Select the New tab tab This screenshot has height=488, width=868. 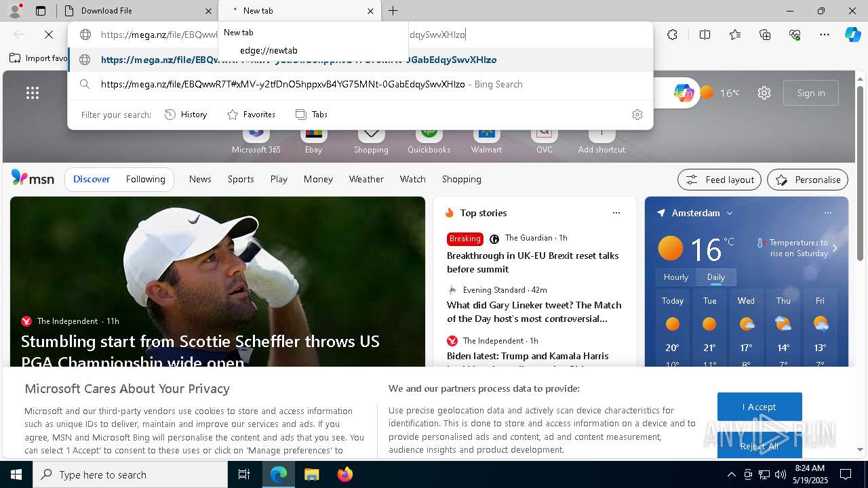click(298, 11)
